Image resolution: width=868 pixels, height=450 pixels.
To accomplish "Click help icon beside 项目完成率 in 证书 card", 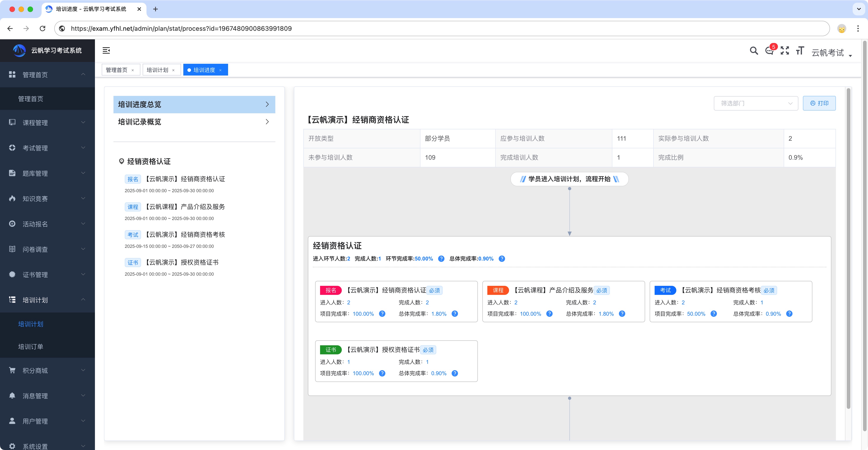I will click(x=382, y=373).
